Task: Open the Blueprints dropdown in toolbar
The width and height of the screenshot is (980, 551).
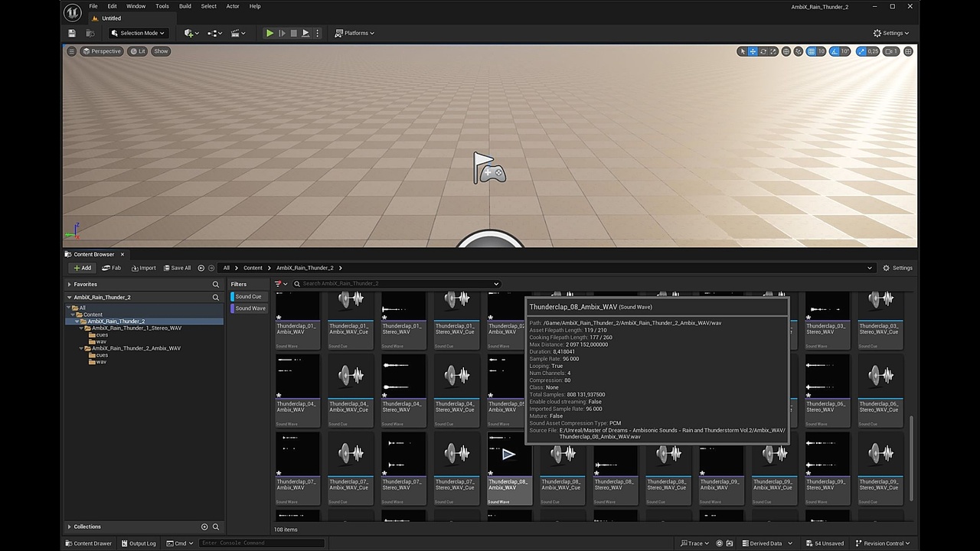Action: click(x=214, y=33)
